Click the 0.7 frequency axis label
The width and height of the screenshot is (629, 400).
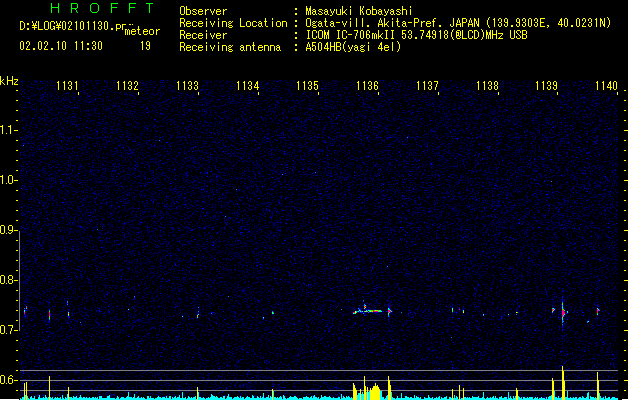[x=8, y=330]
